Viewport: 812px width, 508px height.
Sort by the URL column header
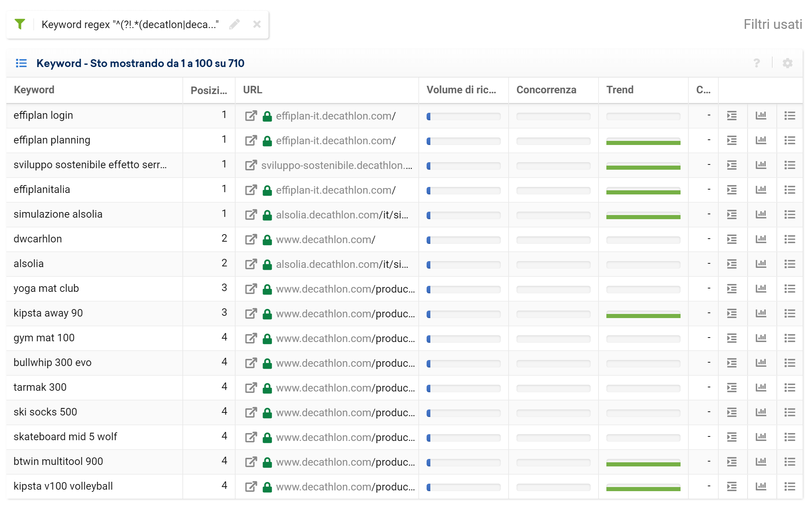(252, 90)
